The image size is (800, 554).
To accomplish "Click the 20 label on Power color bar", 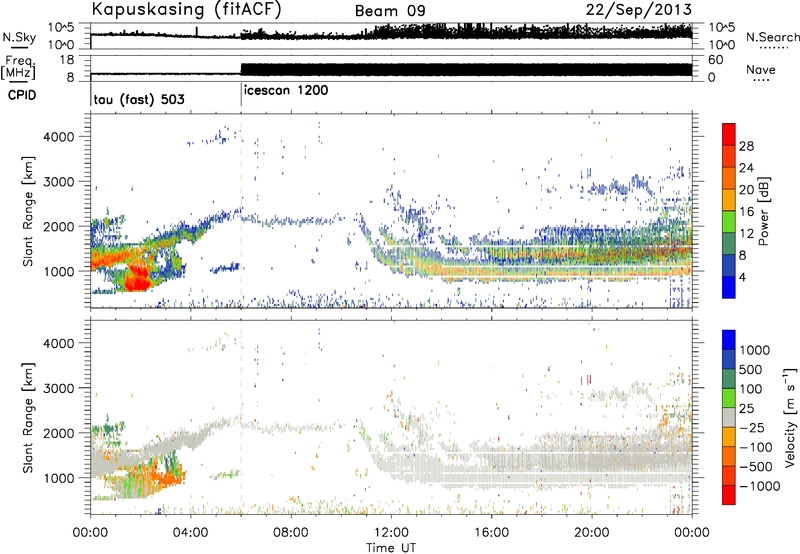I will point(746,190).
